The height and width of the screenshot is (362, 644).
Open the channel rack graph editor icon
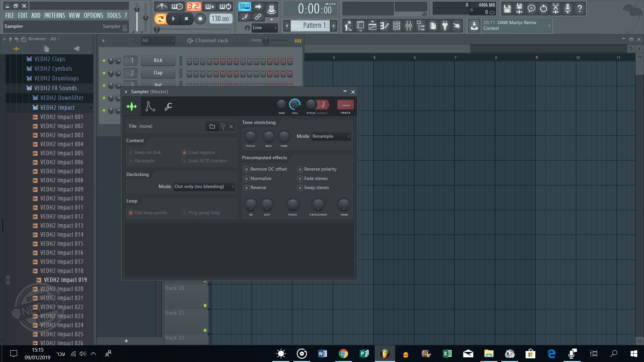tap(298, 41)
